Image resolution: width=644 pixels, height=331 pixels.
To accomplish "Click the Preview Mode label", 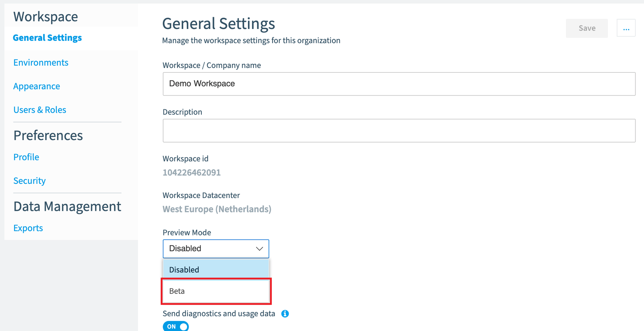I will tap(187, 232).
